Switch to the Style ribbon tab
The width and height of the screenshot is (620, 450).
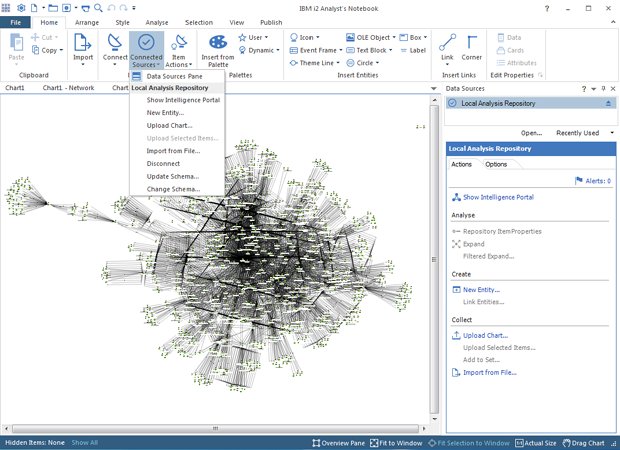pos(123,23)
